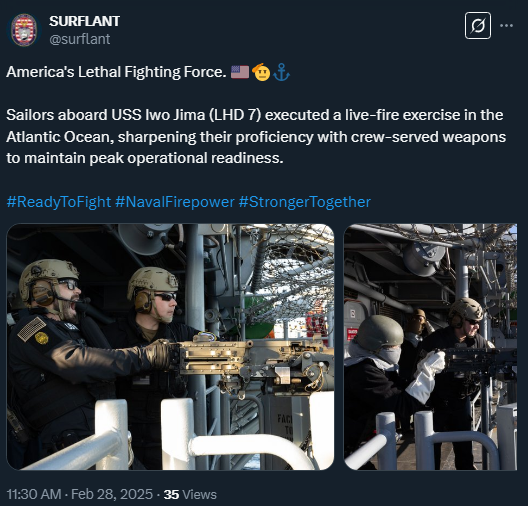
Task: Click the "America's Lethal Fighting Force" sentence
Action: click(x=116, y=72)
